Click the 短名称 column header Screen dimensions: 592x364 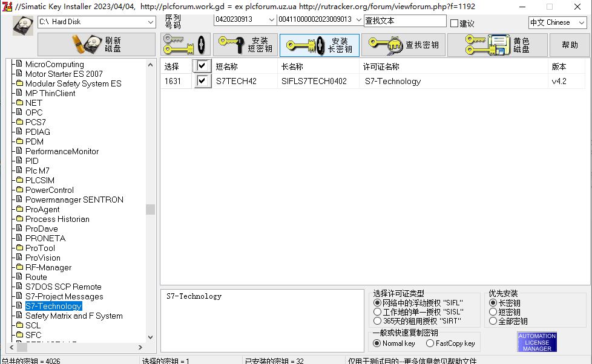(x=226, y=67)
